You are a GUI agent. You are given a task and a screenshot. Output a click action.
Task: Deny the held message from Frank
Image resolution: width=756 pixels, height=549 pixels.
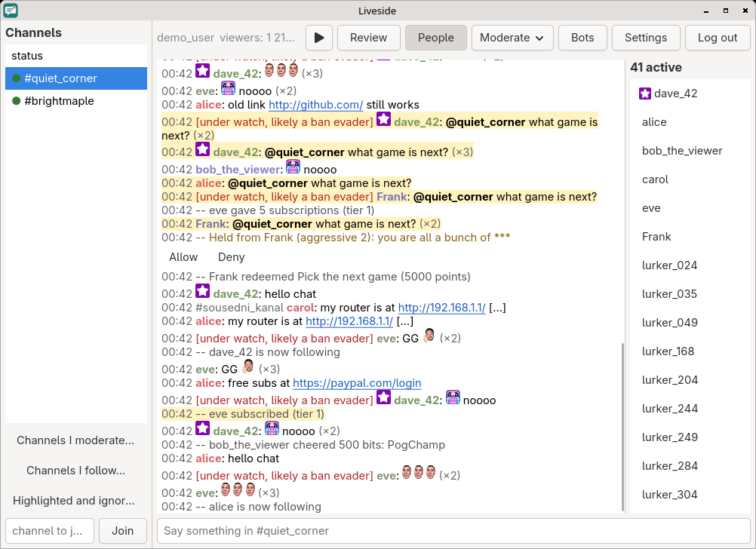click(232, 257)
